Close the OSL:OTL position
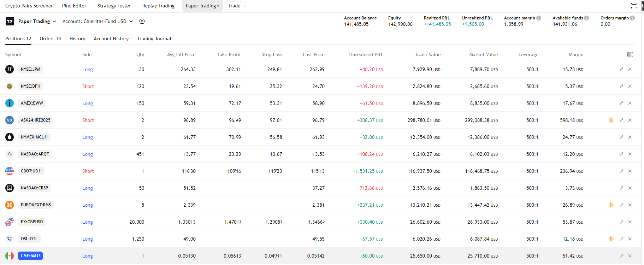This screenshot has width=644, height=265. tap(630, 239)
